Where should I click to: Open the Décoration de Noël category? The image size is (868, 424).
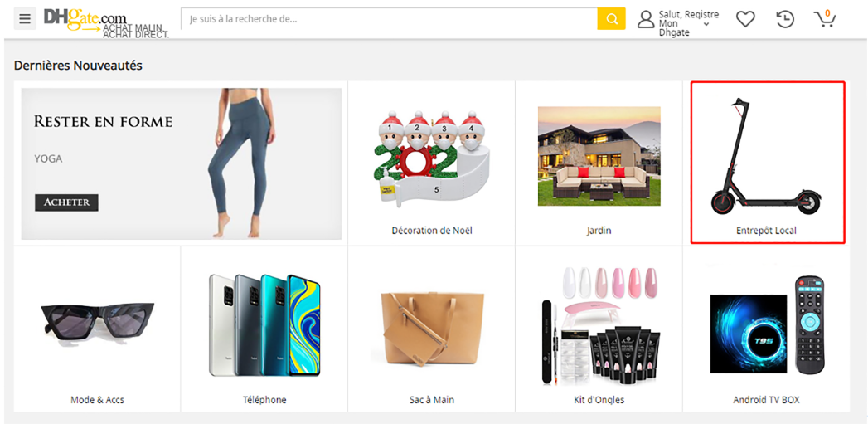click(x=432, y=163)
